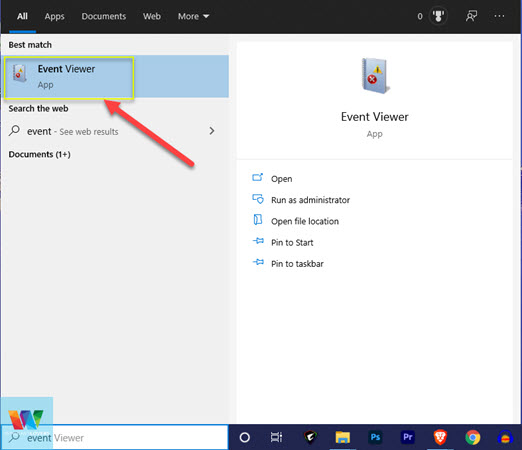Screen dimensions: 522x450
Task: Click the Cortana circle taskbar icon
Action: 245,437
